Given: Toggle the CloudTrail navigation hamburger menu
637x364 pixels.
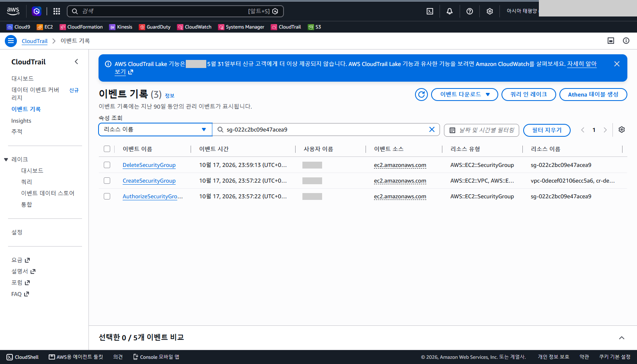Looking at the screenshot, I should (11, 41).
